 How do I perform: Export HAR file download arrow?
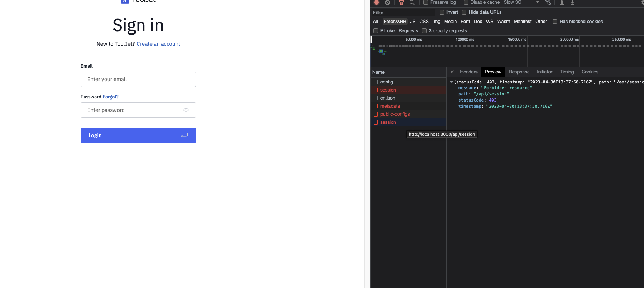(572, 2)
